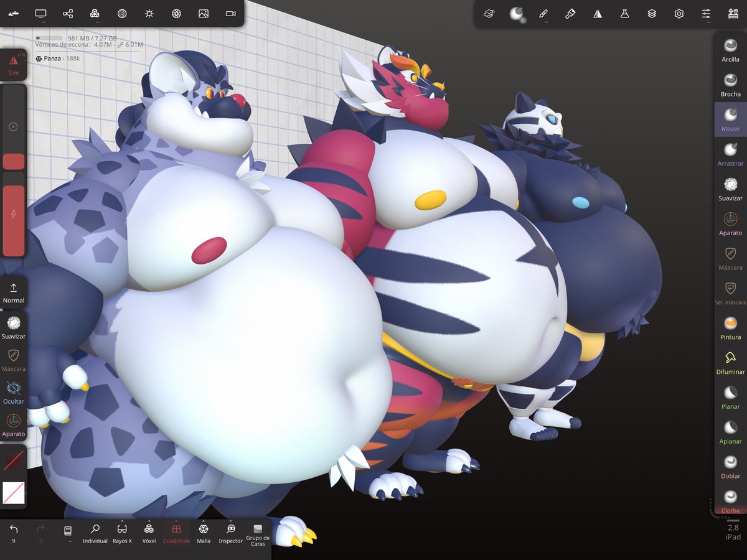Open the files menu icon

(13, 13)
